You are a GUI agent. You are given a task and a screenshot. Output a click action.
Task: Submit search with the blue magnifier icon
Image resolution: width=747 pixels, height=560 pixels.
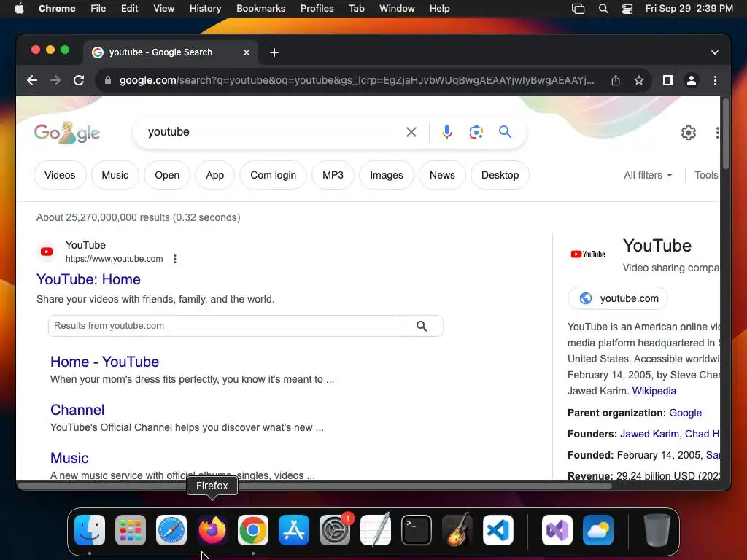[x=505, y=131]
